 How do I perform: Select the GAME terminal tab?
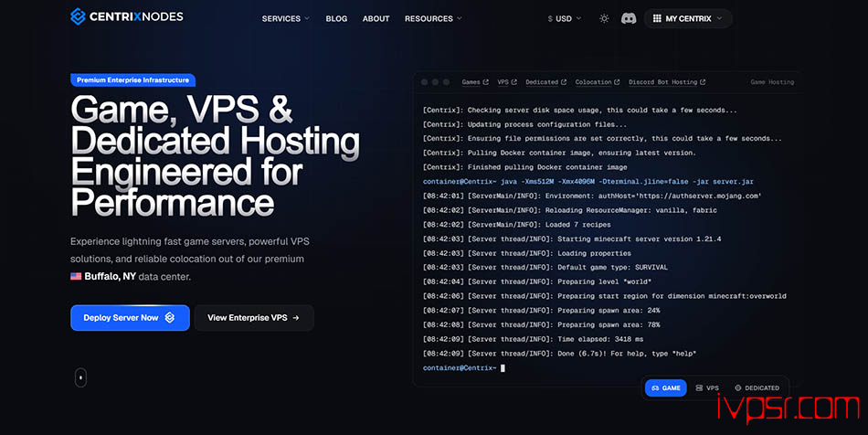pos(666,388)
